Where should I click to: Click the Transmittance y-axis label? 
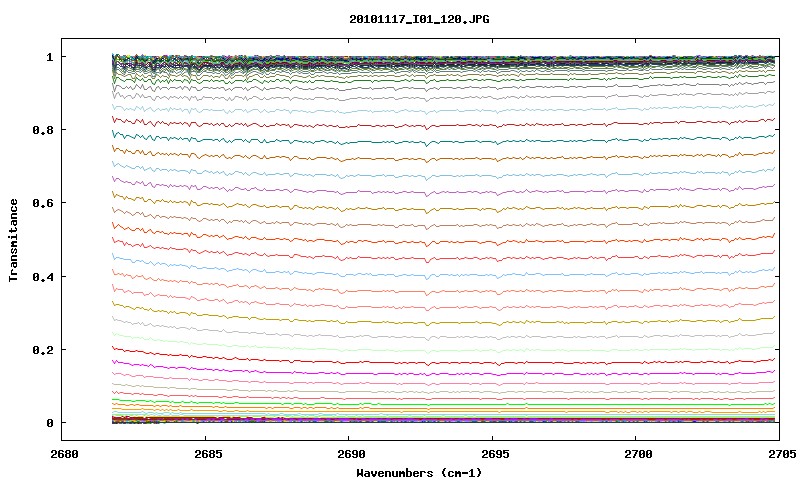pos(14,240)
